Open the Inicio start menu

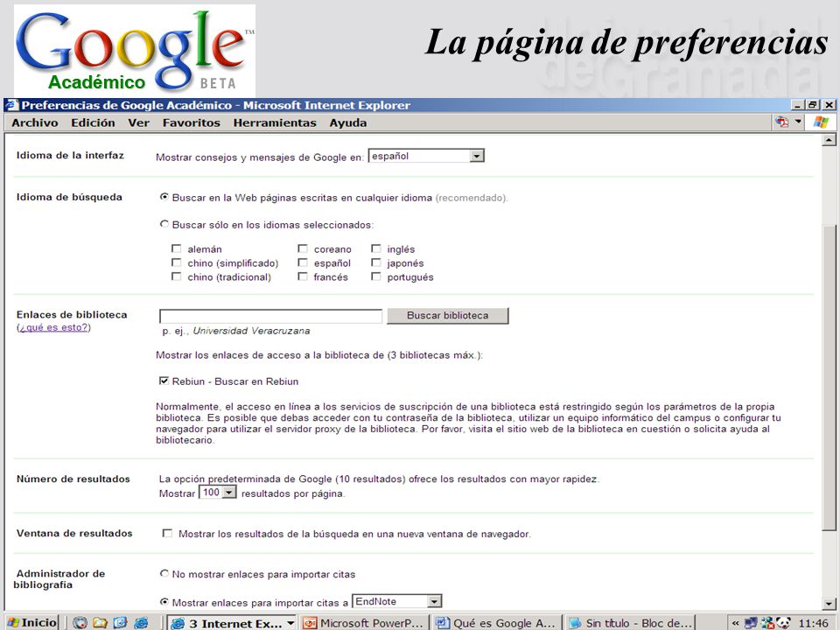[31, 622]
